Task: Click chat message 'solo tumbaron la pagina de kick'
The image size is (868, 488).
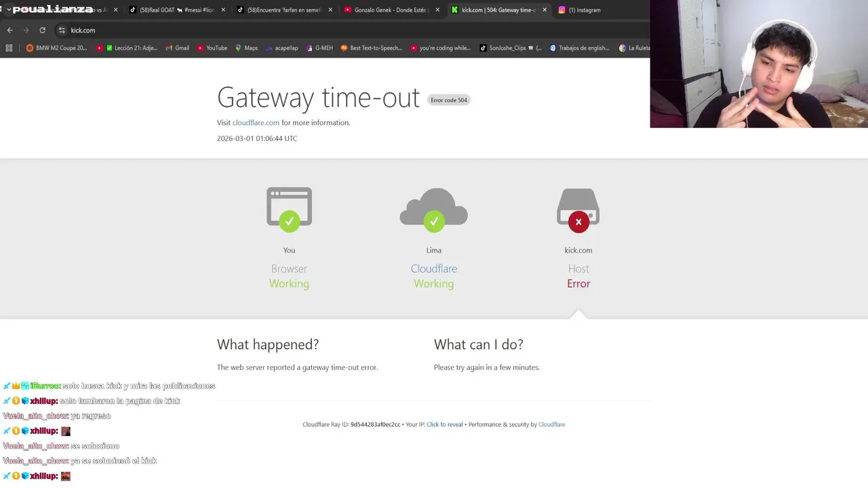Action: [120, 401]
